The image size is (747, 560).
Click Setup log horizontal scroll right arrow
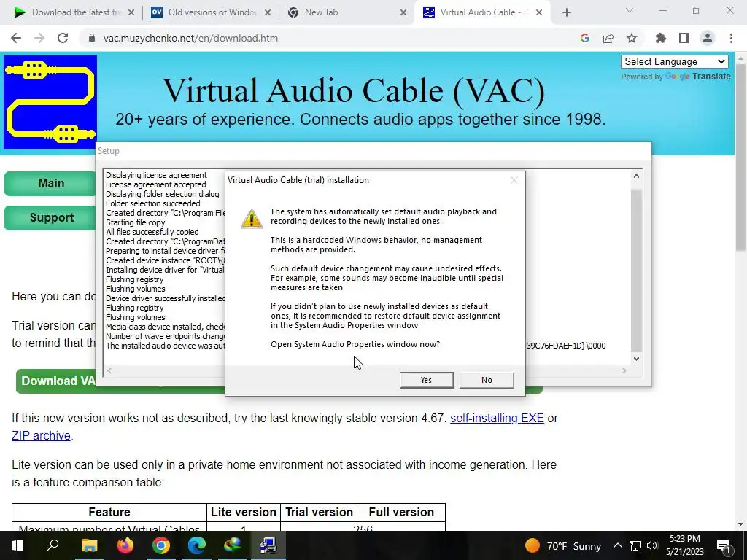[x=624, y=370]
